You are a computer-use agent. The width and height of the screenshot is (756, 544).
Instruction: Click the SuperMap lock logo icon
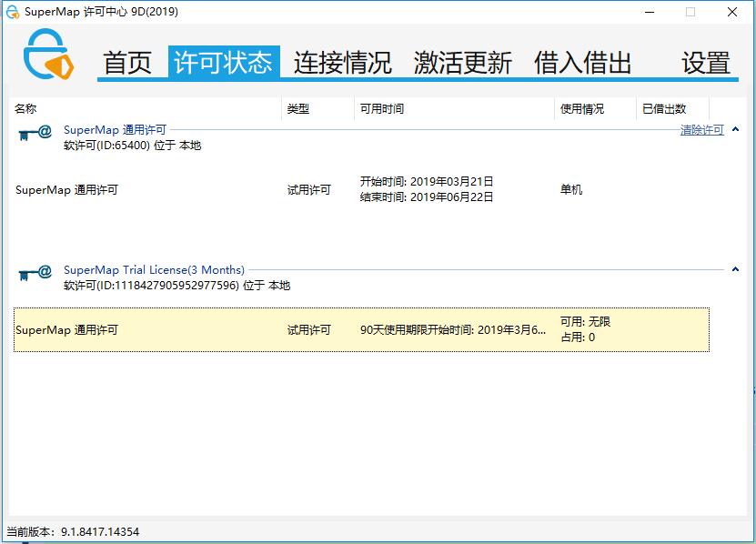48,54
